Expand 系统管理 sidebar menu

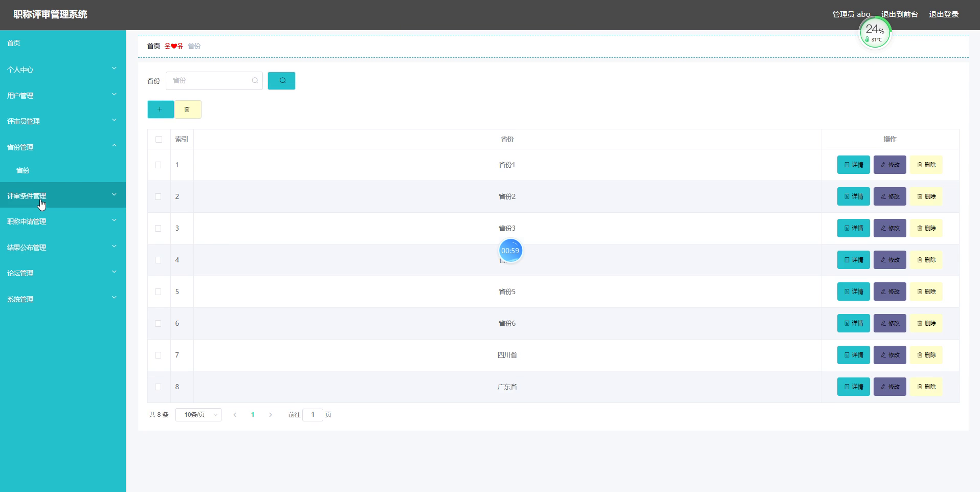tap(62, 299)
